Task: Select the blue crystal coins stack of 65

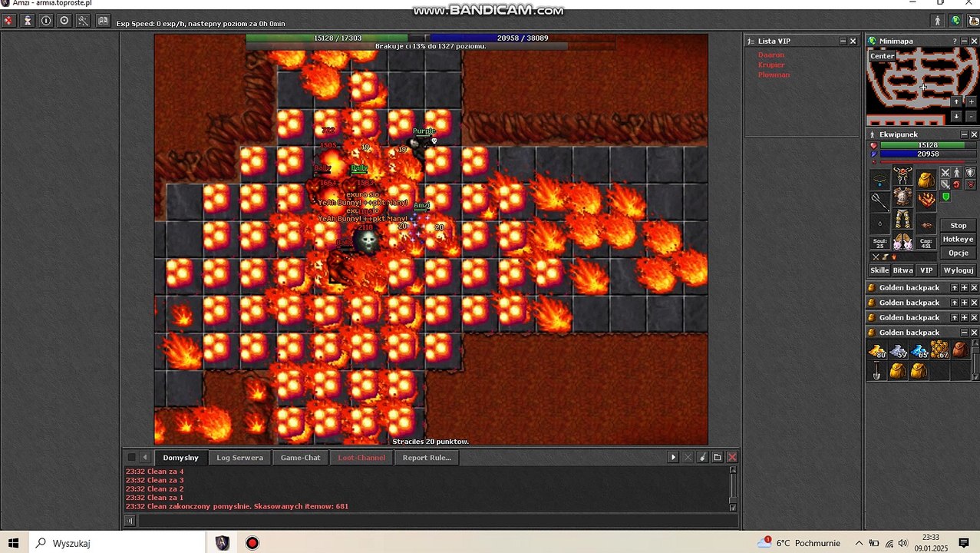Action: (919, 351)
